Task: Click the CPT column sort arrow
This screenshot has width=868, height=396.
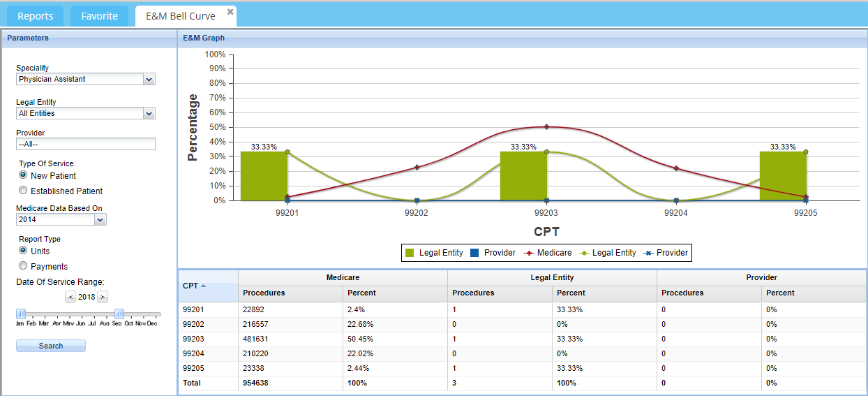Action: pyautogui.click(x=203, y=286)
